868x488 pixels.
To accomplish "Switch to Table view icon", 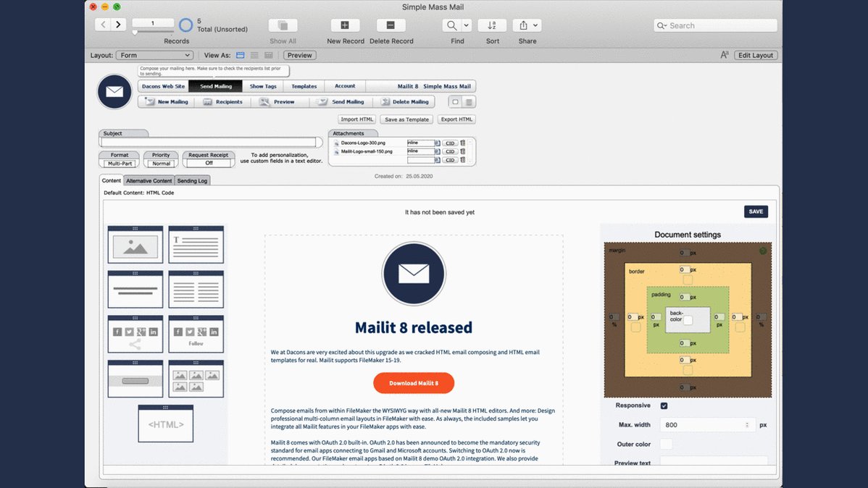I will (269, 55).
